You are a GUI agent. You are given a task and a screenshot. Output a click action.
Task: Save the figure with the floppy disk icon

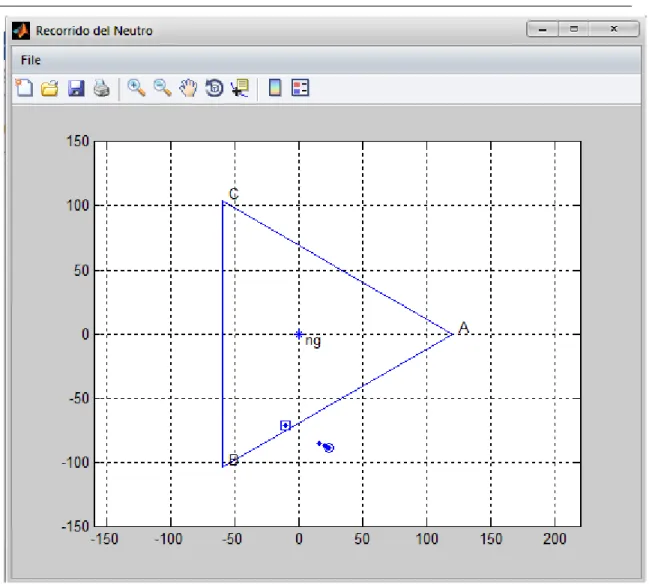(76, 88)
